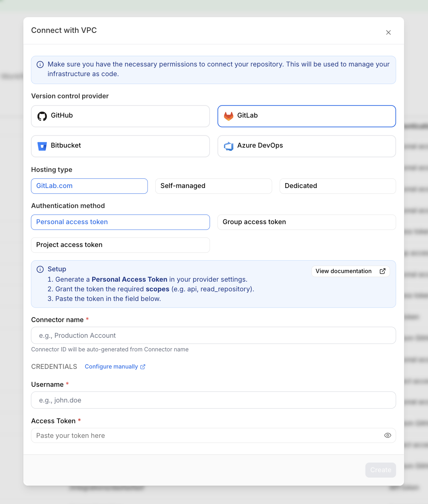Click the Authentication method label
The image size is (428, 504).
tap(68, 206)
